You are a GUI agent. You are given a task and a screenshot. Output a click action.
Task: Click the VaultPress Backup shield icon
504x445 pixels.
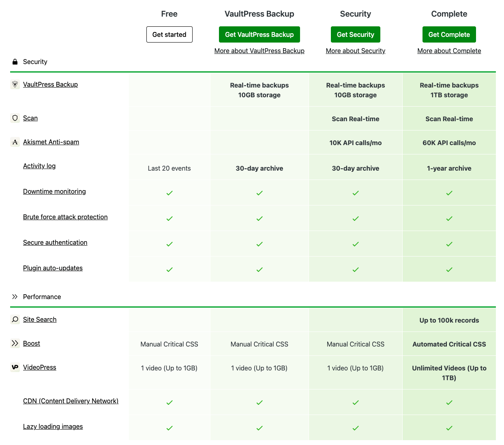[x=15, y=84]
